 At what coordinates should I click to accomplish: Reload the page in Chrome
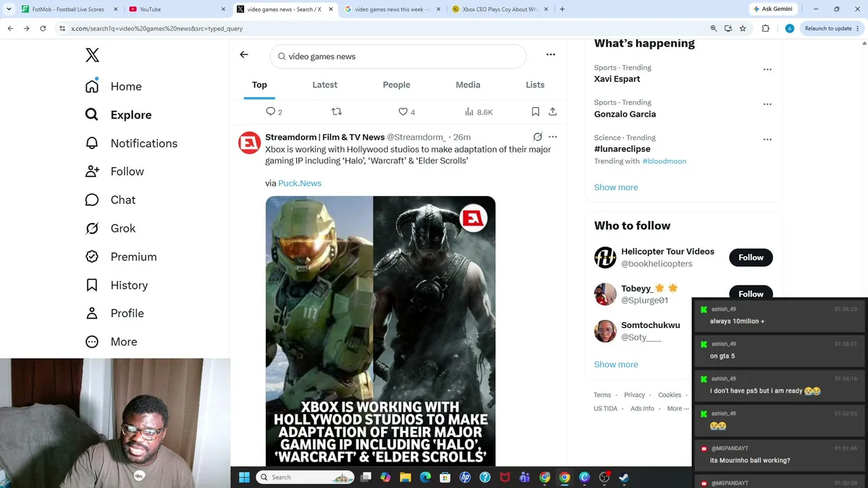(x=43, y=28)
